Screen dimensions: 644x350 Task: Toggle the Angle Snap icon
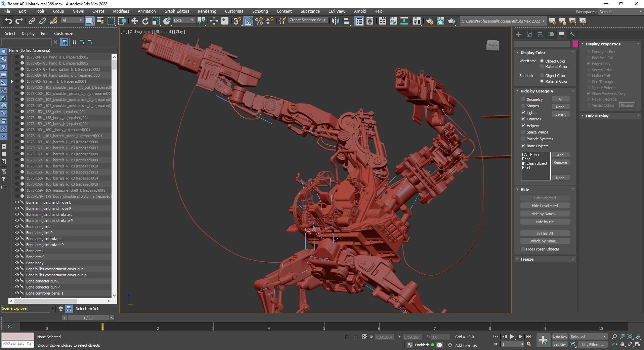[x=248, y=21]
